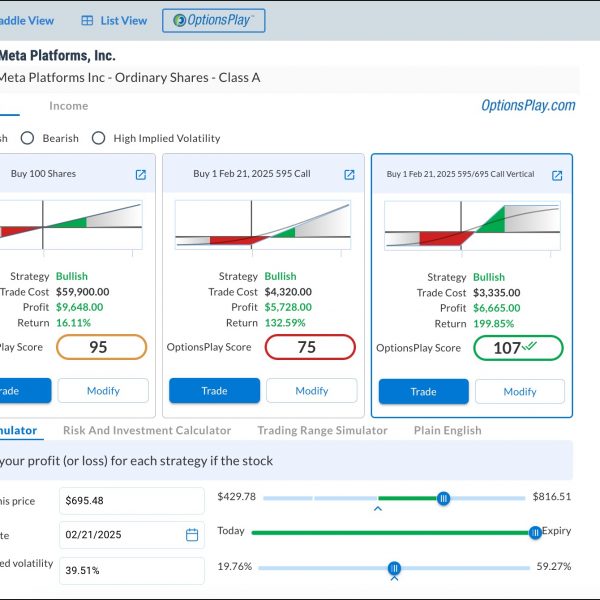Click the 199.85% return value
This screenshot has width=600, height=600.
(494, 324)
